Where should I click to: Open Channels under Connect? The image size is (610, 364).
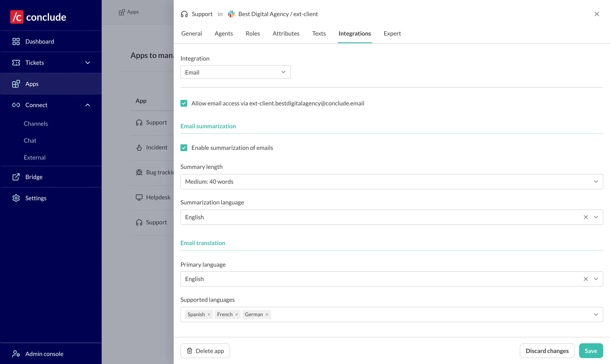point(36,124)
